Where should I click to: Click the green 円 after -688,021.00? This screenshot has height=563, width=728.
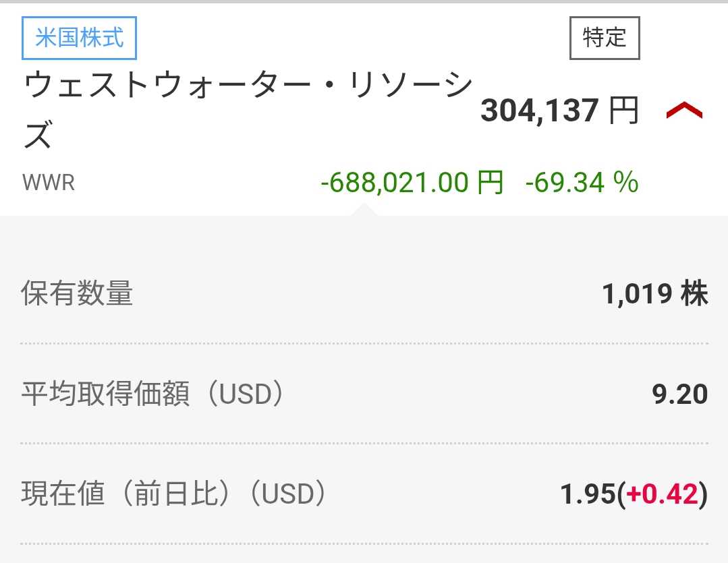[x=491, y=183]
